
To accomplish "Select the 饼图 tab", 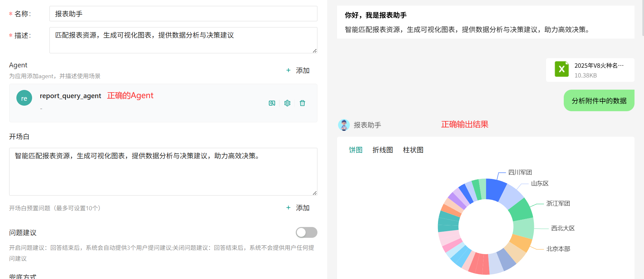I will click(x=355, y=150).
